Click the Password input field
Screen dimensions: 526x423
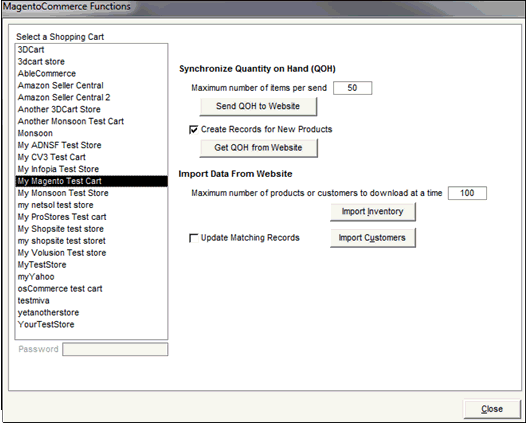tap(115, 349)
